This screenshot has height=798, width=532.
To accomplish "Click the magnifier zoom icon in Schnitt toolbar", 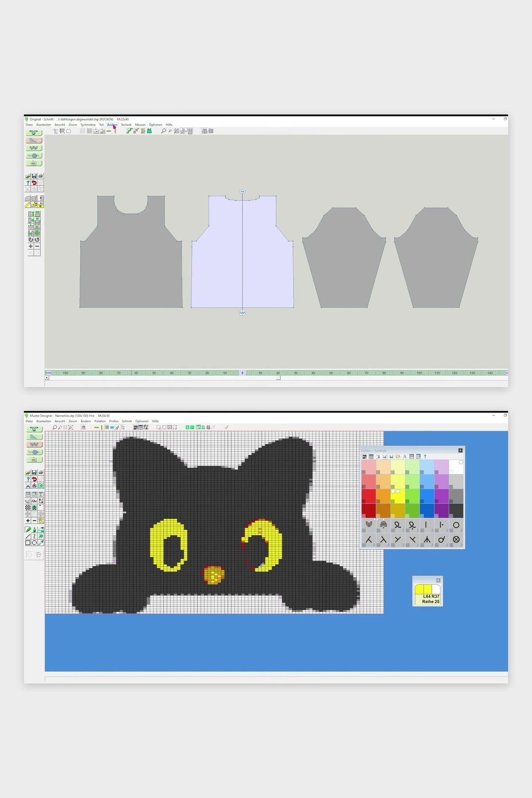I will tap(164, 131).
